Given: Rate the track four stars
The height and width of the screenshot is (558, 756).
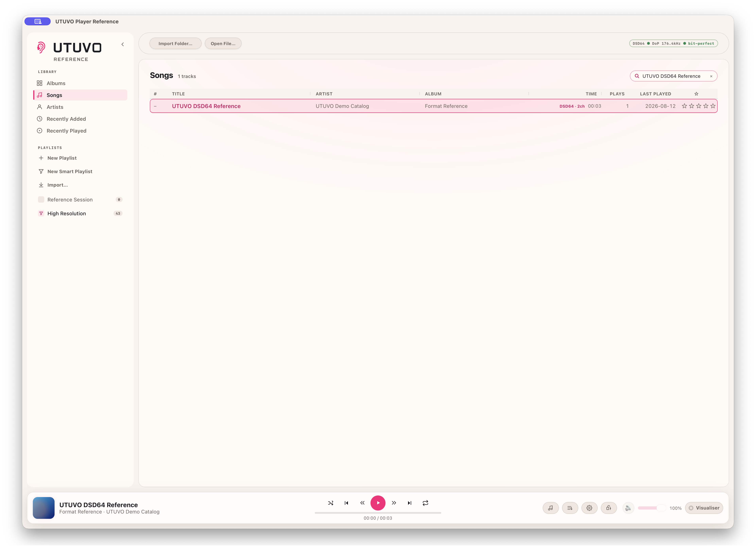Looking at the screenshot, I should (706, 106).
